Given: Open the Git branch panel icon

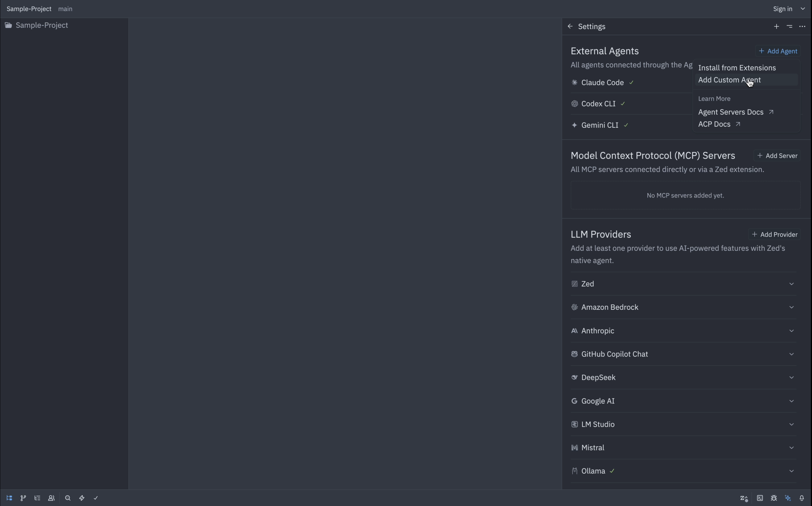Looking at the screenshot, I should pos(23,498).
